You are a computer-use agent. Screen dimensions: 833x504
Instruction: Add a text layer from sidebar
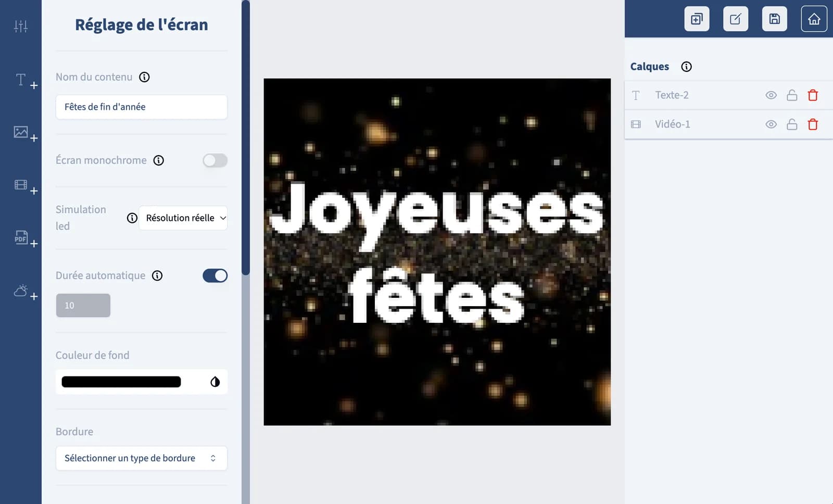26,81
